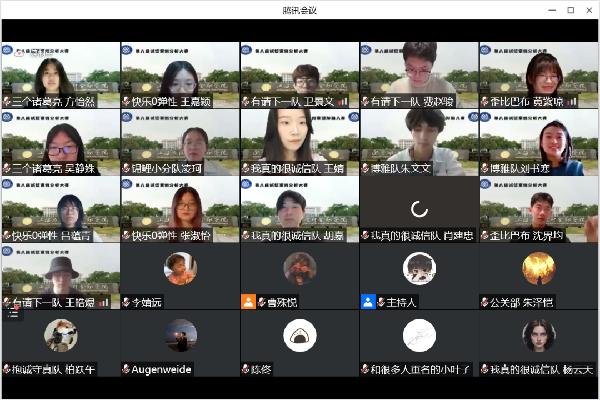The width and height of the screenshot is (600, 400).
Task: Minimize the Tencent Meeting window
Action: pos(549,10)
